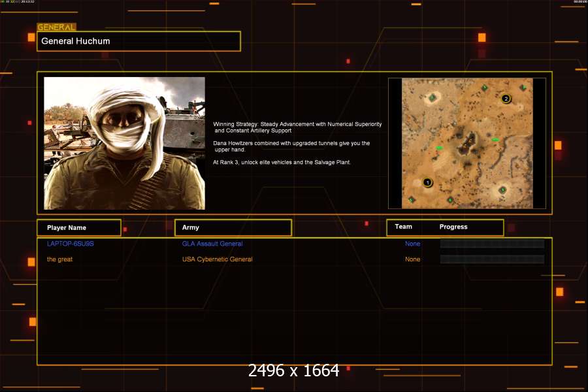The height and width of the screenshot is (392, 588).
Task: Click the loading progress bar for the great
Action: (492, 259)
